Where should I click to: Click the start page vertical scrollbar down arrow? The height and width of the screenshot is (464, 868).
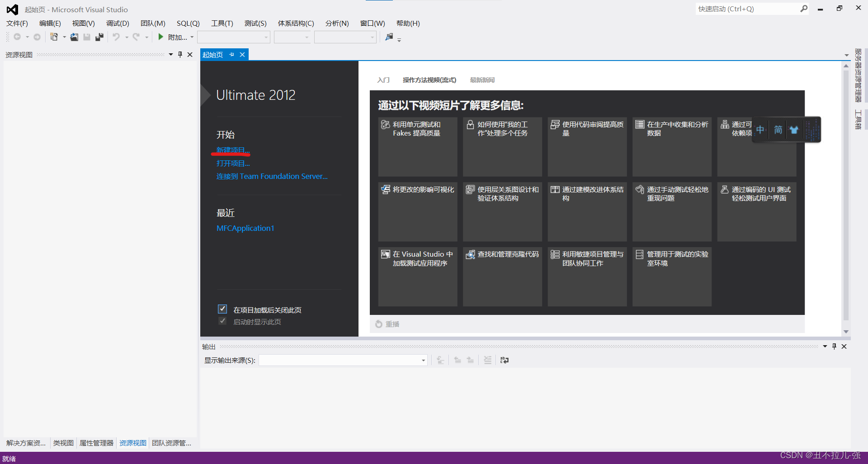(846, 332)
